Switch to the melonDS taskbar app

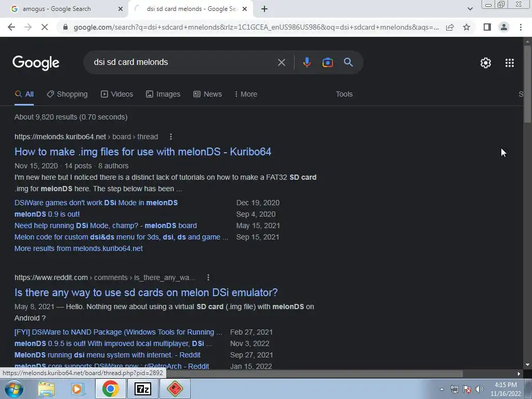[x=175, y=389]
